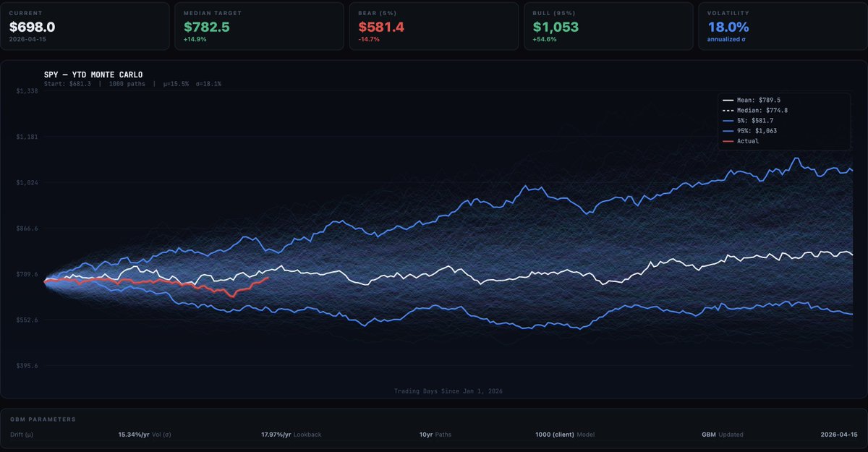This screenshot has height=452, width=868.
Task: Click the Bear (5%) value $581.4
Action: point(382,27)
